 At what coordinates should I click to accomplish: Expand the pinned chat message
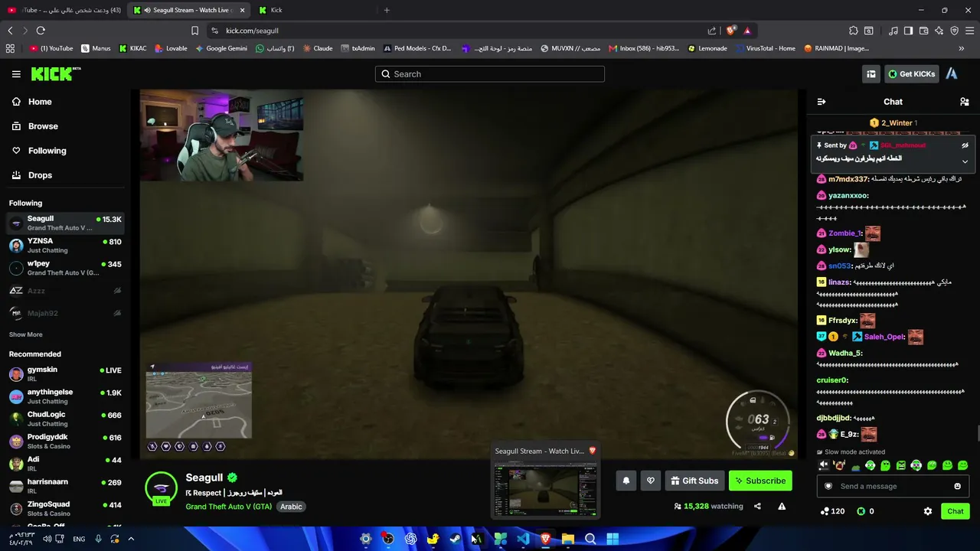[x=965, y=161]
